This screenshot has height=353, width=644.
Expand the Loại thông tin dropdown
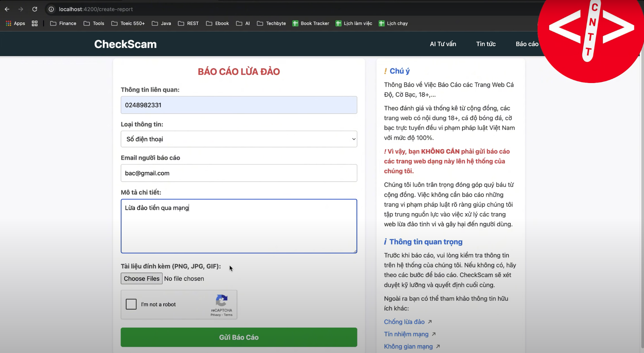click(239, 139)
